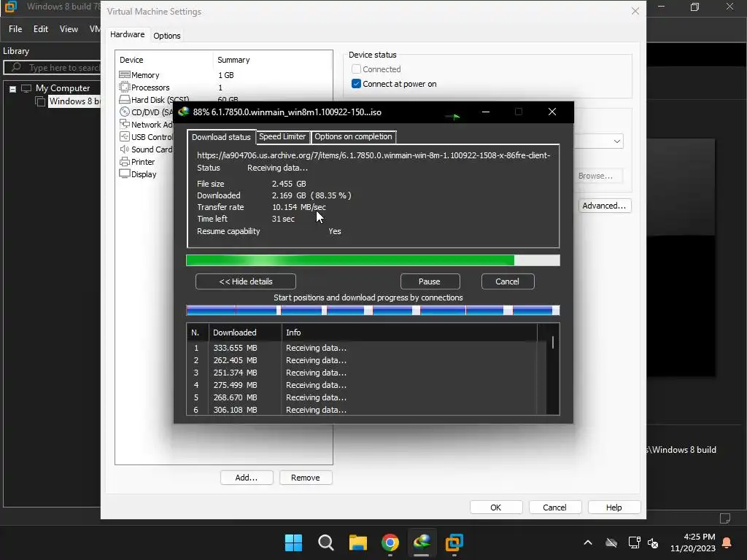Click the message icon in VMware status bar
Image resolution: width=747 pixels, height=560 pixels.
[x=725, y=518]
